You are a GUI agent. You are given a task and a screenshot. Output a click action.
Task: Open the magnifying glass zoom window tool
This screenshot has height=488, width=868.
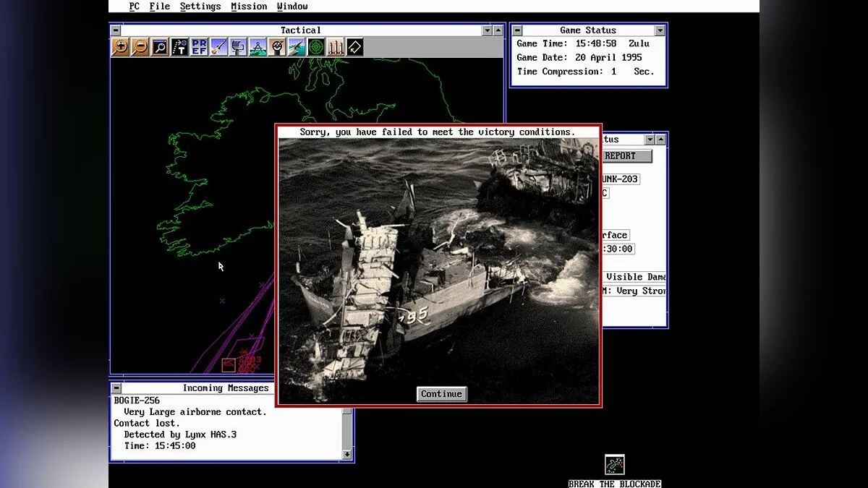pyautogui.click(x=160, y=46)
